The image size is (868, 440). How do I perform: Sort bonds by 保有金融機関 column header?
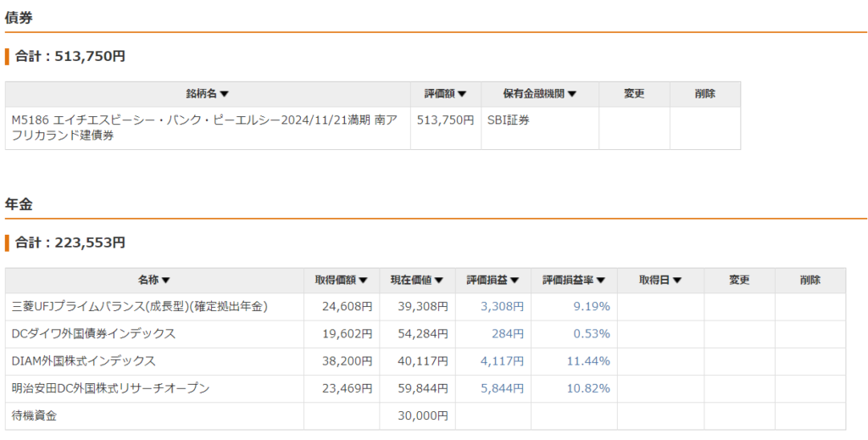pyautogui.click(x=540, y=94)
